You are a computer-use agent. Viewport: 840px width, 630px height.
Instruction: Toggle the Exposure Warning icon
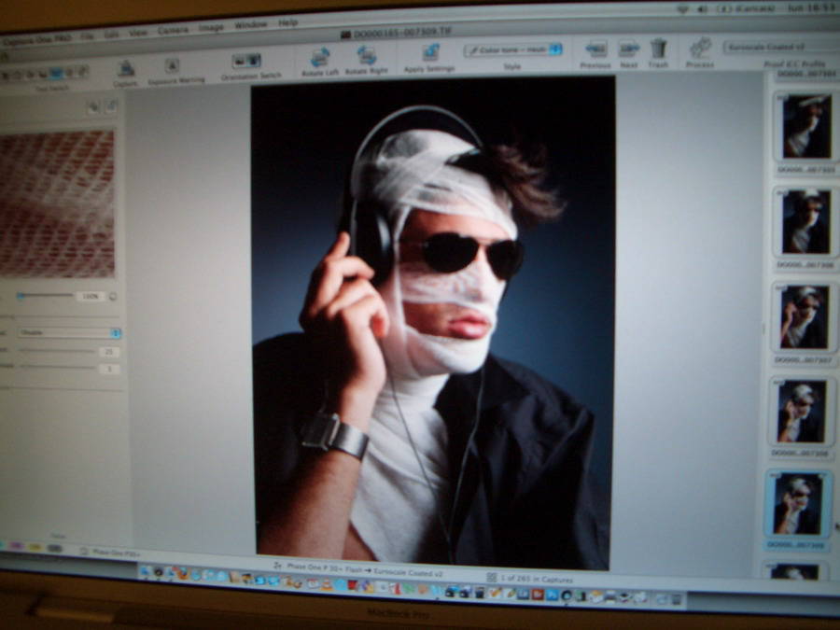[x=172, y=65]
